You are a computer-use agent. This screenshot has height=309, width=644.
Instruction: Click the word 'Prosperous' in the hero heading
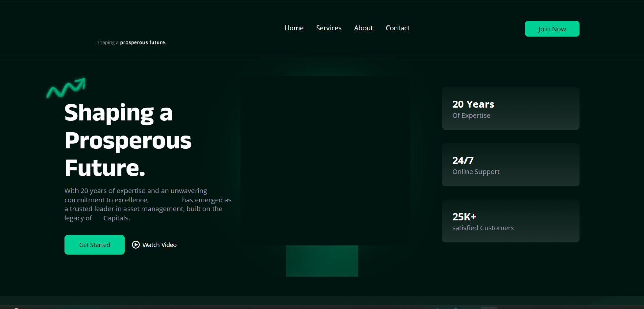(x=128, y=140)
